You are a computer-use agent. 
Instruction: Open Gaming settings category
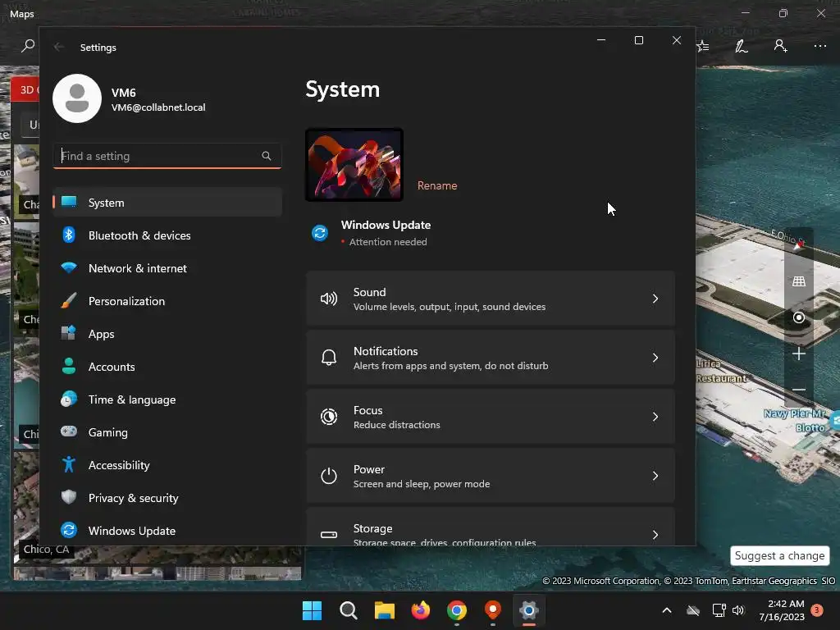tap(167, 432)
